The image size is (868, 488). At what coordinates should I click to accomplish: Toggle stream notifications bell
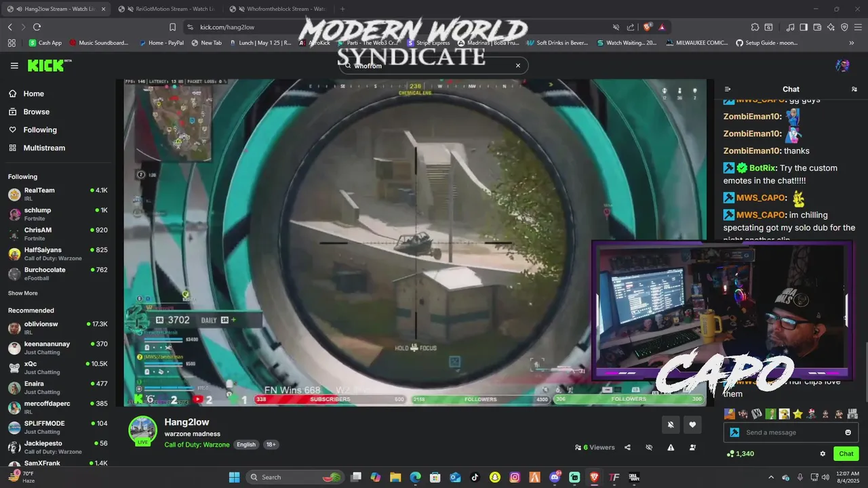(671, 425)
